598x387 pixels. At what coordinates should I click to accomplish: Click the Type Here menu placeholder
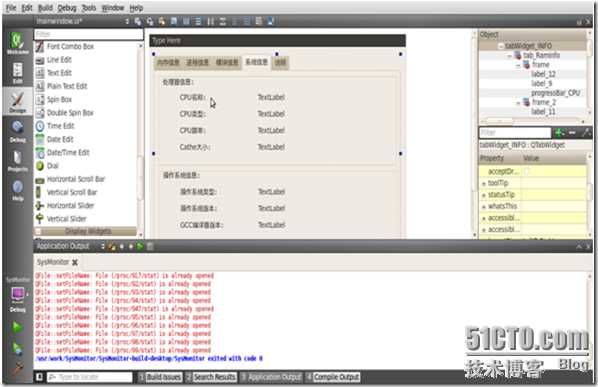point(167,40)
